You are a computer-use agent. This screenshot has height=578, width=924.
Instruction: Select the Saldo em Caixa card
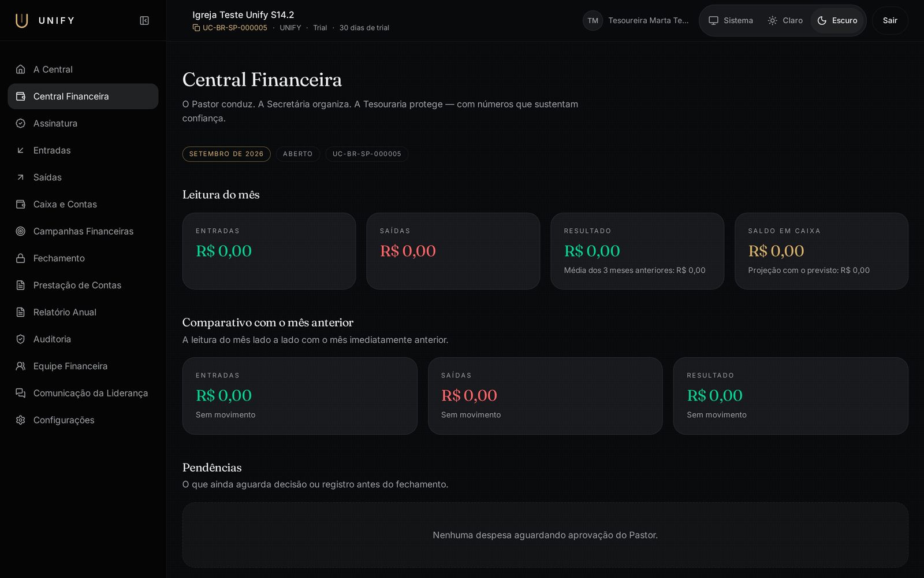[821, 251]
